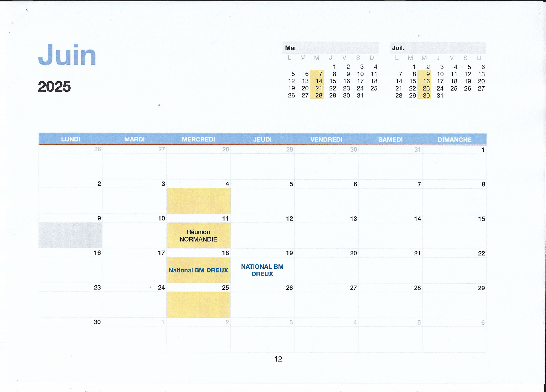Image resolution: width=546 pixels, height=392 pixels.
Task: Click date 6 in the main grid VENDREDI column
Action: [355, 184]
